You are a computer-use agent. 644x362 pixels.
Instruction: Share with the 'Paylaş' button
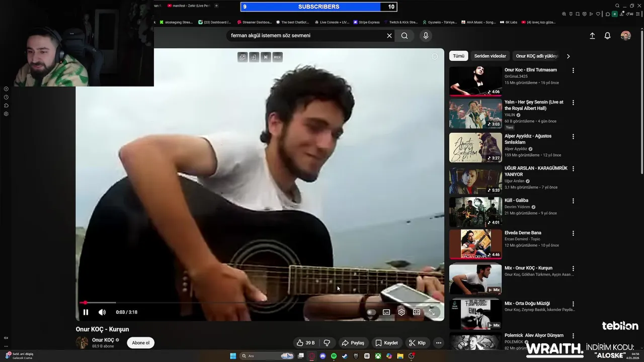[353, 343]
